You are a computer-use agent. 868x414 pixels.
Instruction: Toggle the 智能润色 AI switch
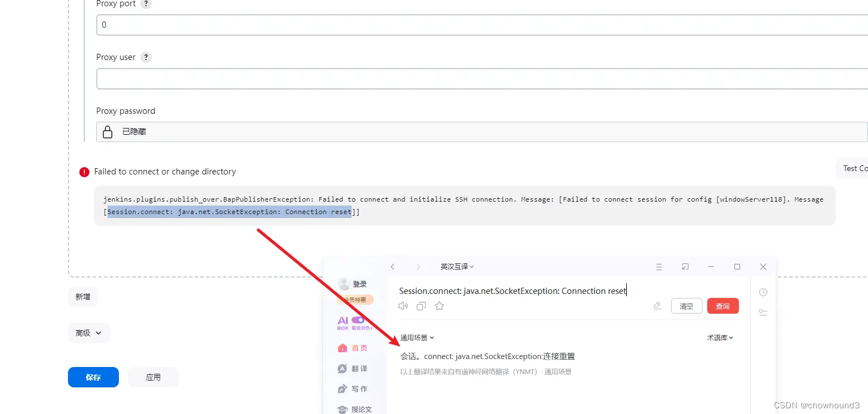coord(358,320)
